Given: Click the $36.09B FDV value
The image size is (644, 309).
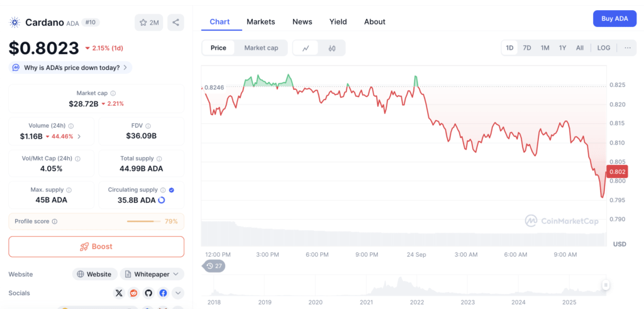Looking at the screenshot, I should [x=142, y=136].
